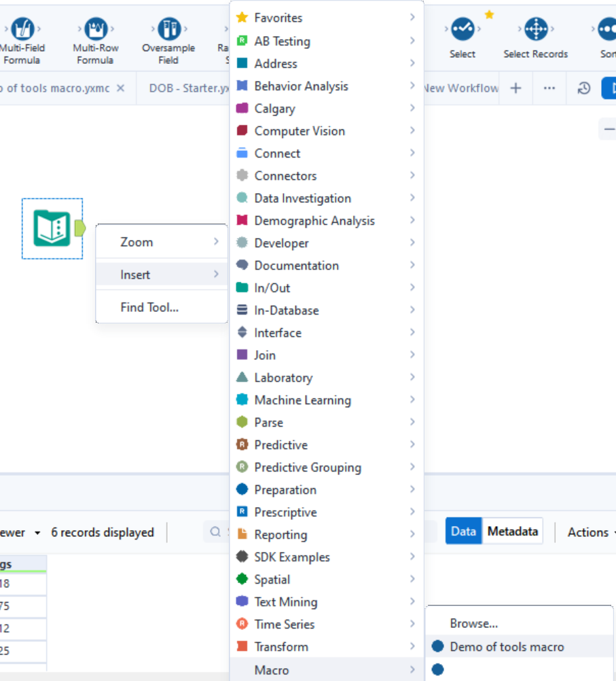Image resolution: width=616 pixels, height=681 pixels.
Task: Open the Connect category submenu
Action: 327,154
